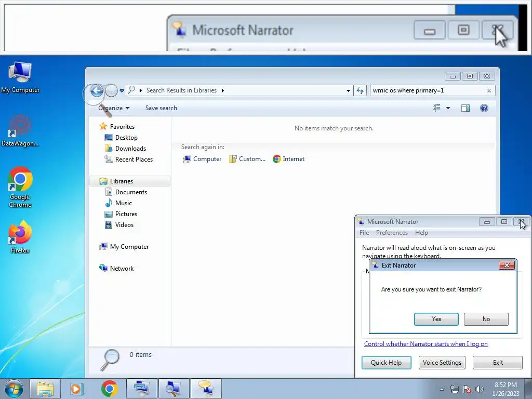532x399 pixels.
Task: Open Videos library
Action: click(119, 224)
